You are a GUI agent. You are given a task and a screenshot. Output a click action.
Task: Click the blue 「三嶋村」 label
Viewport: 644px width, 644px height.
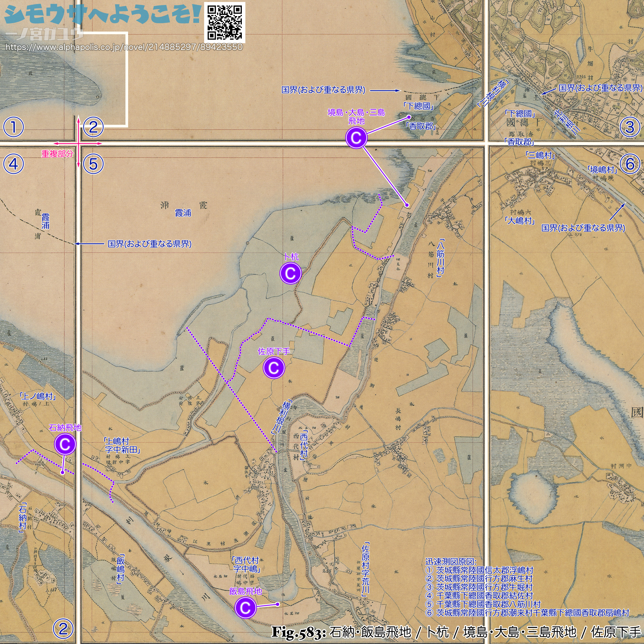[540, 155]
